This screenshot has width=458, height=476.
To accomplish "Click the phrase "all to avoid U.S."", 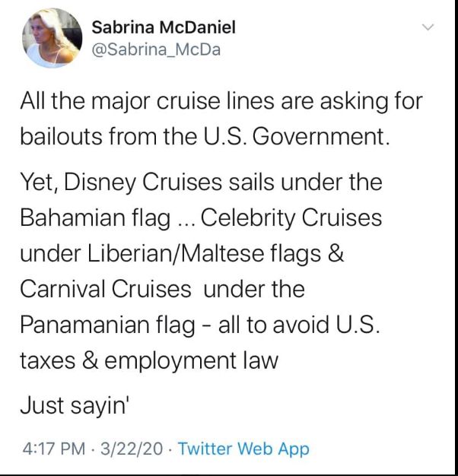I will tap(303, 325).
